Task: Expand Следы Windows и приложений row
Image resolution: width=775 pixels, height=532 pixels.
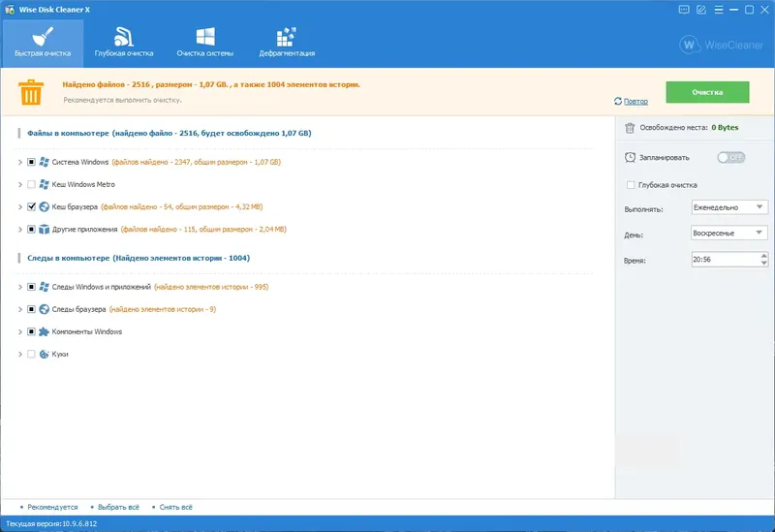Action: coord(20,287)
